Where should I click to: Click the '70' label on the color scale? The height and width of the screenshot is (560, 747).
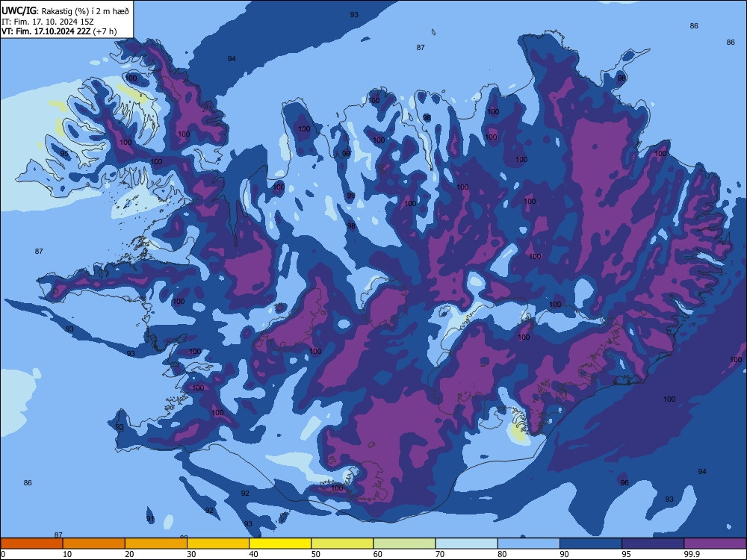coord(440,554)
